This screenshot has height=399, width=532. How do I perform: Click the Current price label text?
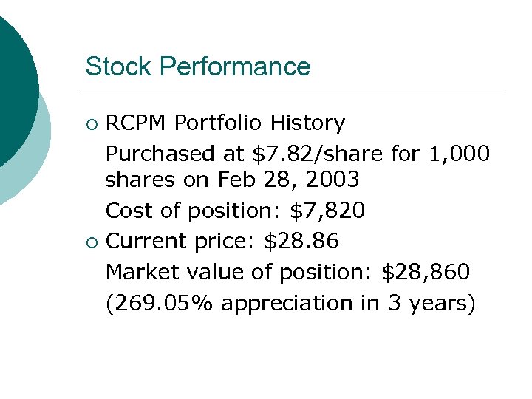tap(181, 242)
